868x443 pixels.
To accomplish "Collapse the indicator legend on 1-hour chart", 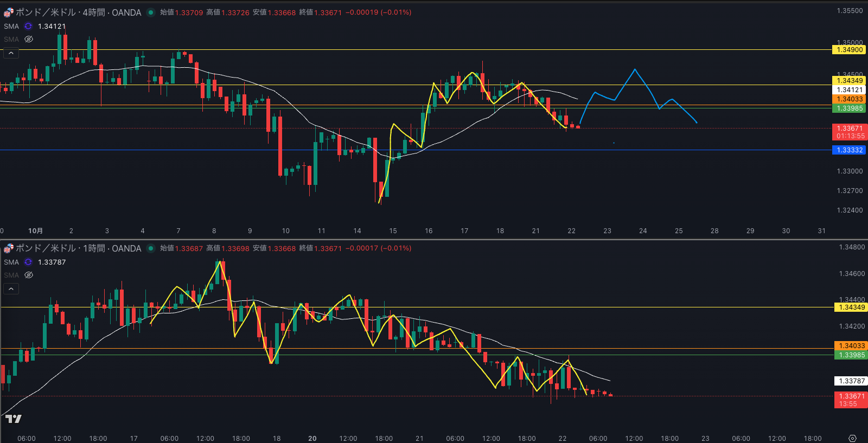I will 11,289.
